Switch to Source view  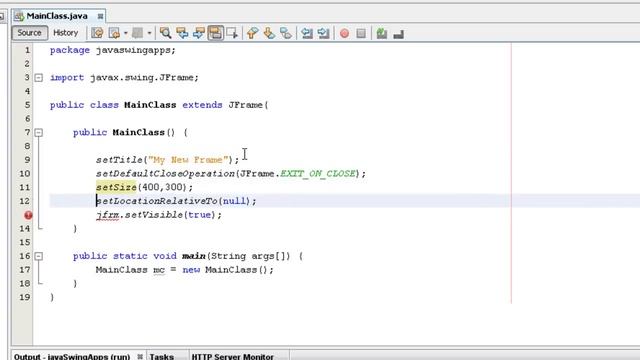pyautogui.click(x=29, y=33)
